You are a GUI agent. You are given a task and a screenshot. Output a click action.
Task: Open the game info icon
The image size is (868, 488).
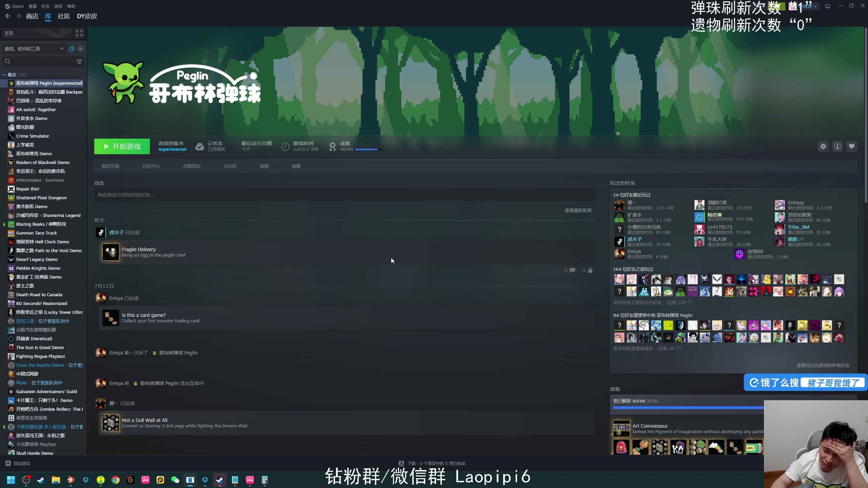[837, 146]
